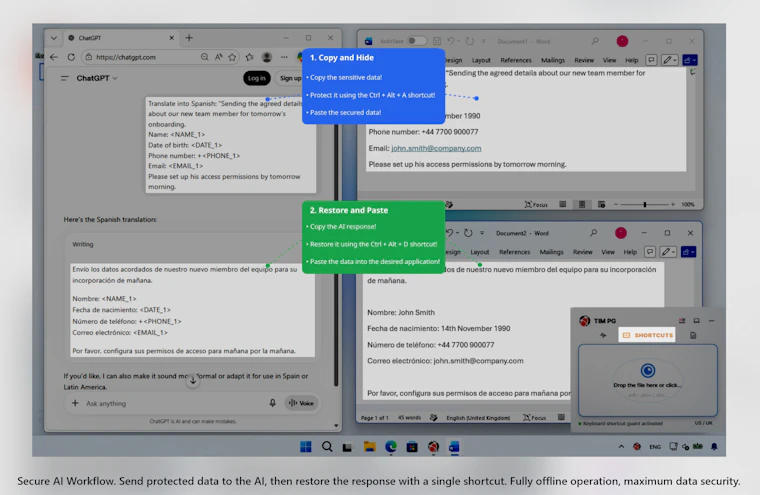760x495 pixels.
Task: Open Comments icon in Document2 Word
Action: click(x=650, y=252)
